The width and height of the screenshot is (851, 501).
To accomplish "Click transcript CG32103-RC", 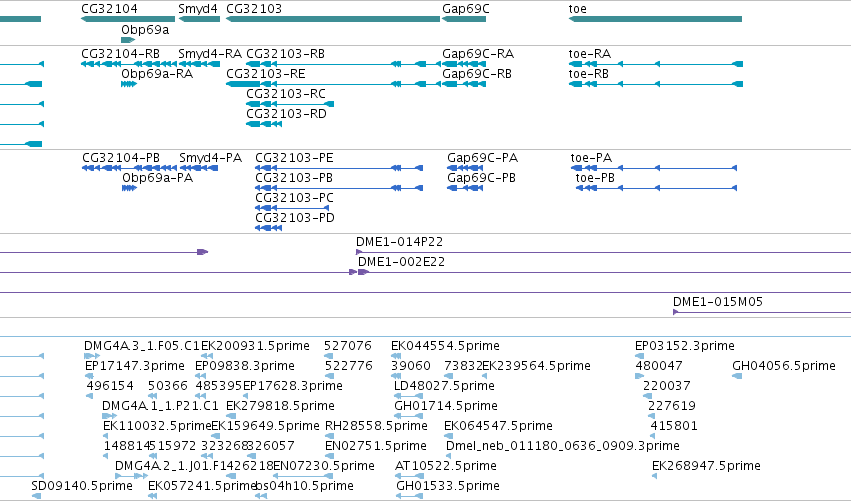I will 286,94.
